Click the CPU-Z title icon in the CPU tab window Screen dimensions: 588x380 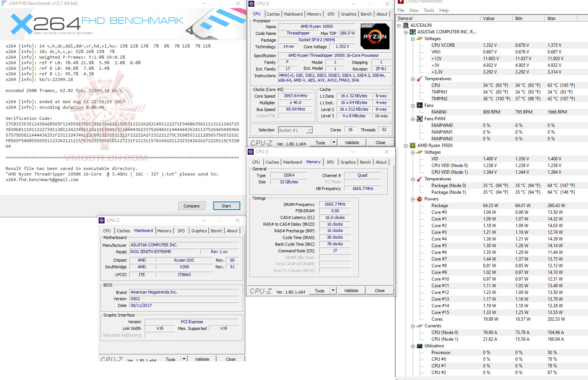[251, 3]
